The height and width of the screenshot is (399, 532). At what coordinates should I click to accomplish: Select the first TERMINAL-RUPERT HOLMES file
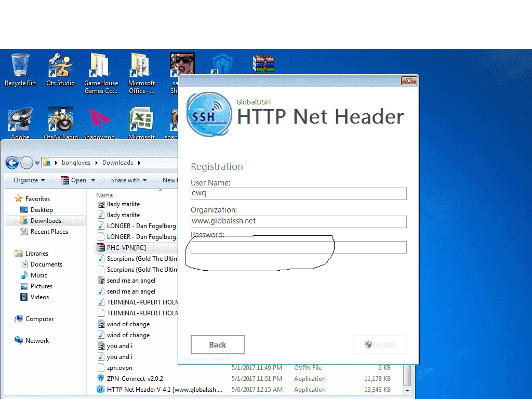(137, 302)
